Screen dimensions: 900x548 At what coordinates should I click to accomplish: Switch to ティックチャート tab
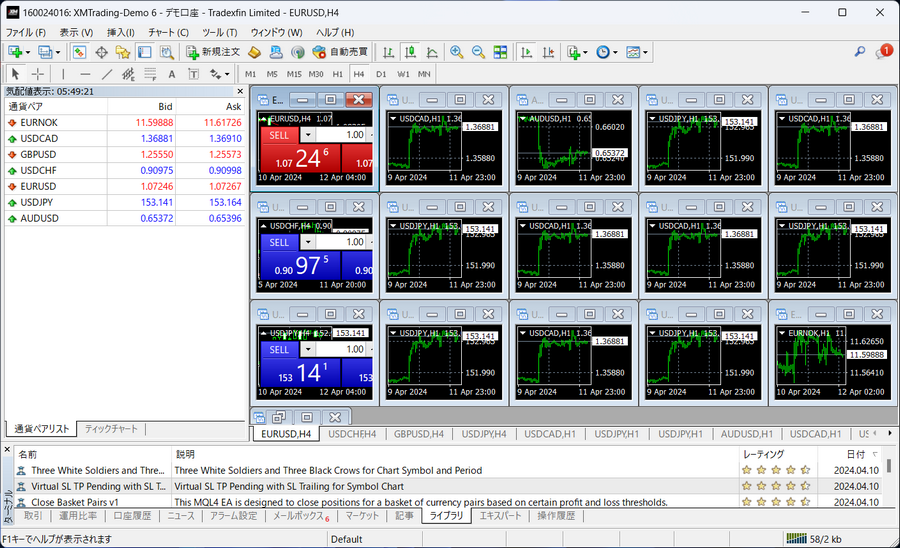[x=111, y=429]
